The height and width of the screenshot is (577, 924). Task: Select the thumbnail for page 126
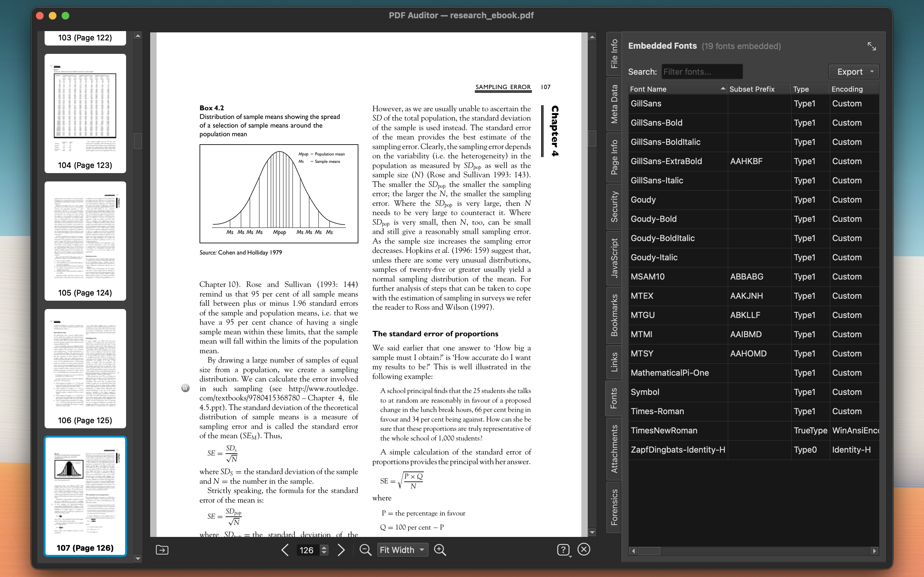tap(85, 496)
